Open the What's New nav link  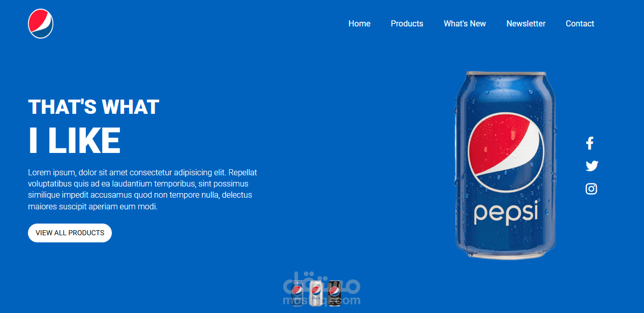pos(465,24)
